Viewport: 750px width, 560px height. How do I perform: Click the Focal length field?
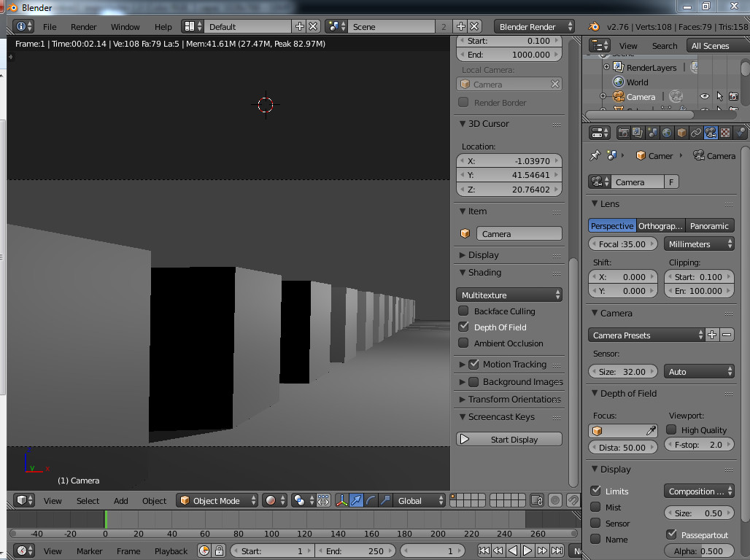pyautogui.click(x=622, y=244)
